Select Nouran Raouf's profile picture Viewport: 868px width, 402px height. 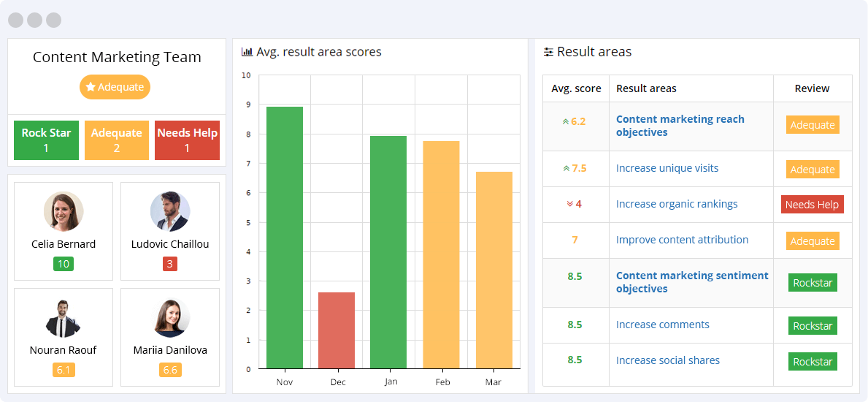[64, 318]
